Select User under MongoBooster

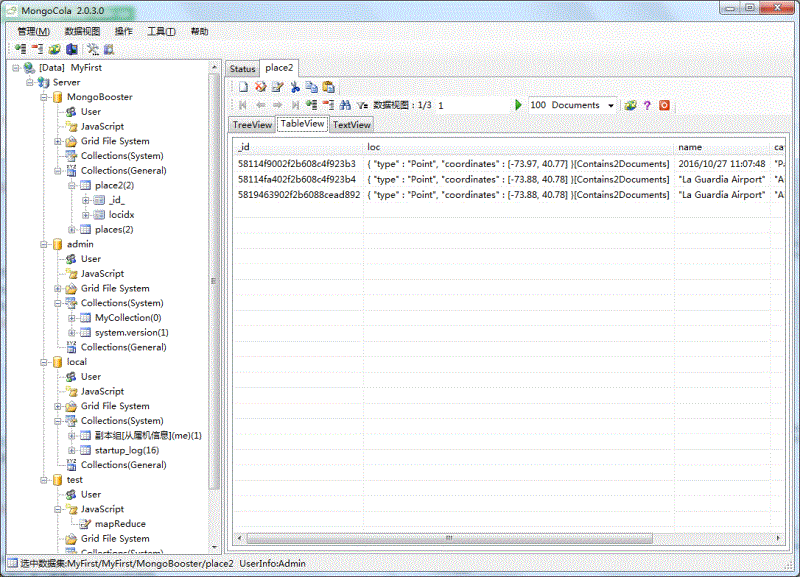91,112
